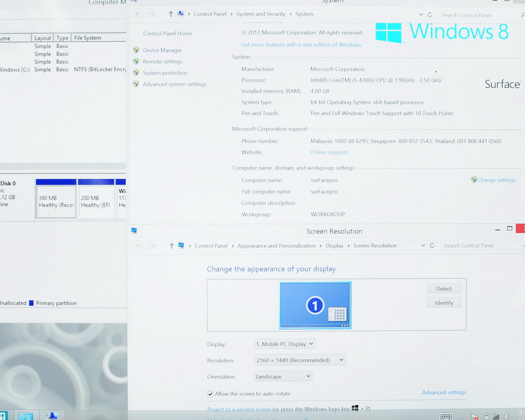Select System and Security breadcrumb
The width and height of the screenshot is (525, 420).
point(261,14)
